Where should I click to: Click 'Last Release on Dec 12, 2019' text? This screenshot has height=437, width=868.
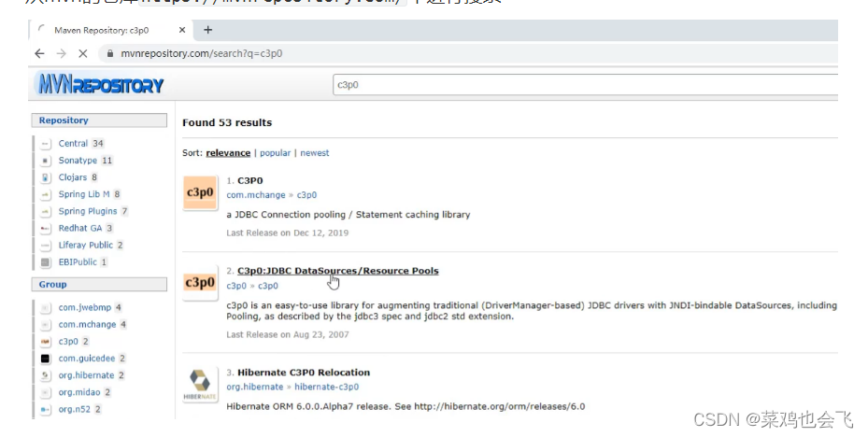pyautogui.click(x=287, y=233)
